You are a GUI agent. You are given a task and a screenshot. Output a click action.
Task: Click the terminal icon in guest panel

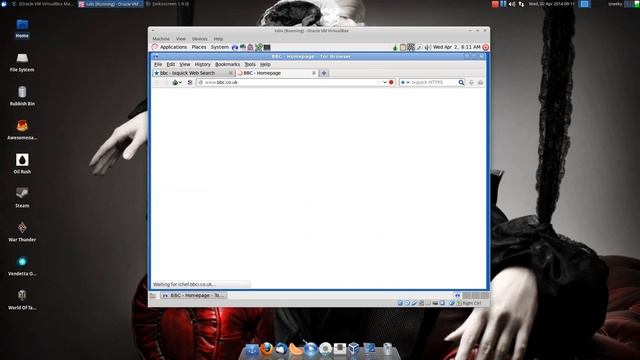coord(267,47)
